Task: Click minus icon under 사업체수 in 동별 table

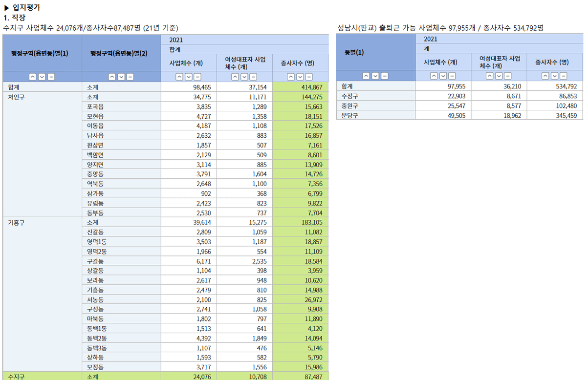Action: 452,76
